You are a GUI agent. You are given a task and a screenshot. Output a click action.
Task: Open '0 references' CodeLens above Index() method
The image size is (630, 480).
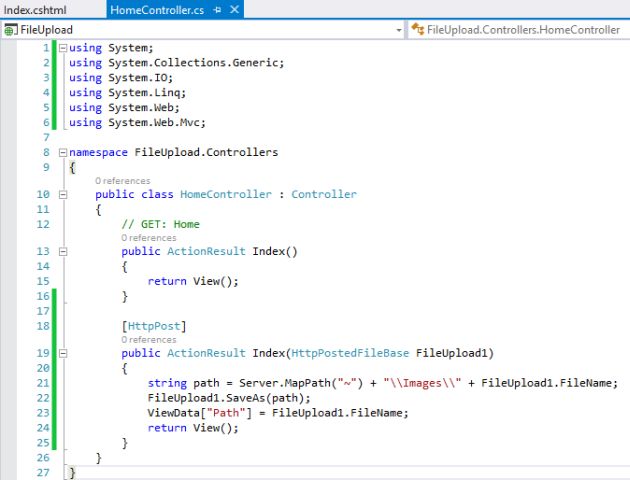pos(149,238)
